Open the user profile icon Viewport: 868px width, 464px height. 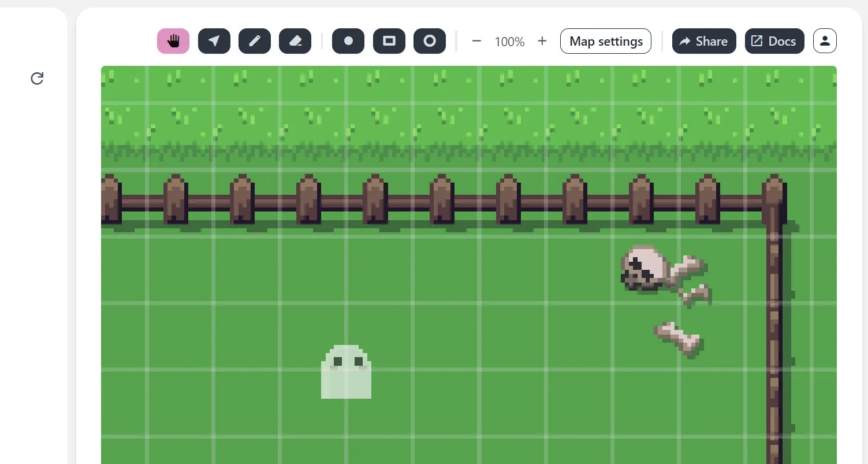pyautogui.click(x=825, y=41)
